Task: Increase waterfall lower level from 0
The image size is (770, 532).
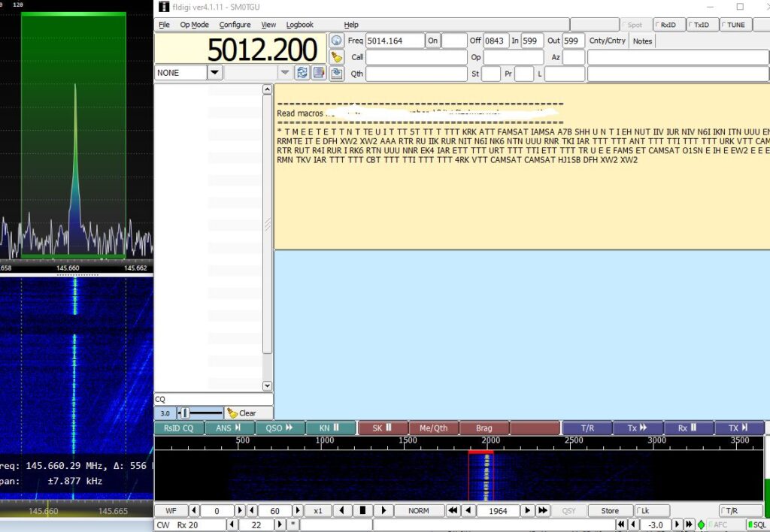Action: [240, 510]
